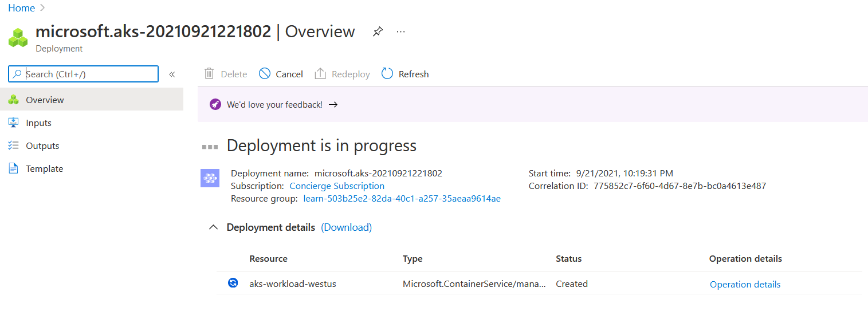Click the breadcrumb chevron after Home

(x=43, y=8)
